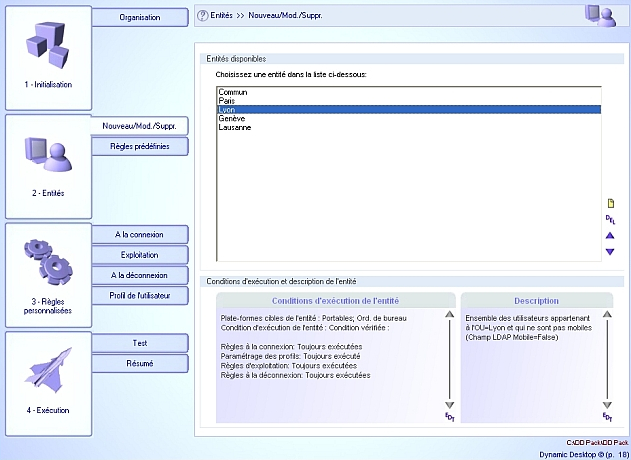The width and height of the screenshot is (631, 460).
Task: Select Commun in the entity list
Action: [x=409, y=92]
